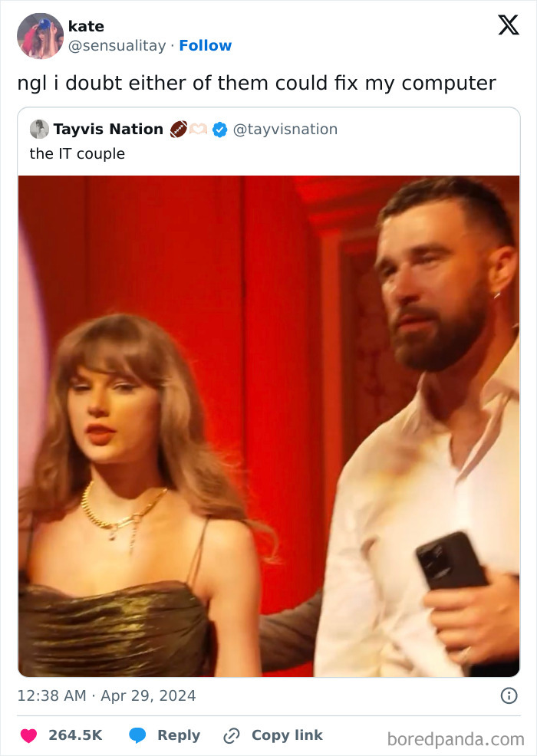537x756 pixels.
Task: Click the @tayvisnation handle
Action: point(285,130)
